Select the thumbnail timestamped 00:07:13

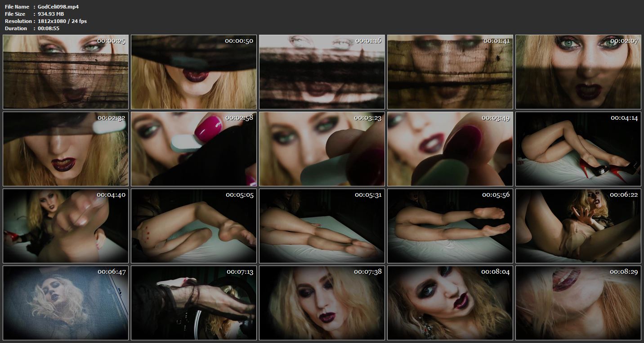coord(194,303)
